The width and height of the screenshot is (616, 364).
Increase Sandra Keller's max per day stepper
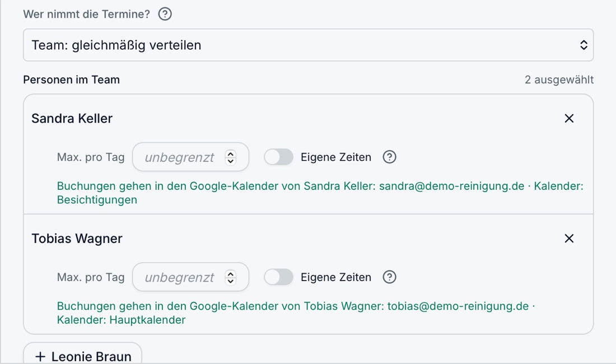[x=231, y=154]
